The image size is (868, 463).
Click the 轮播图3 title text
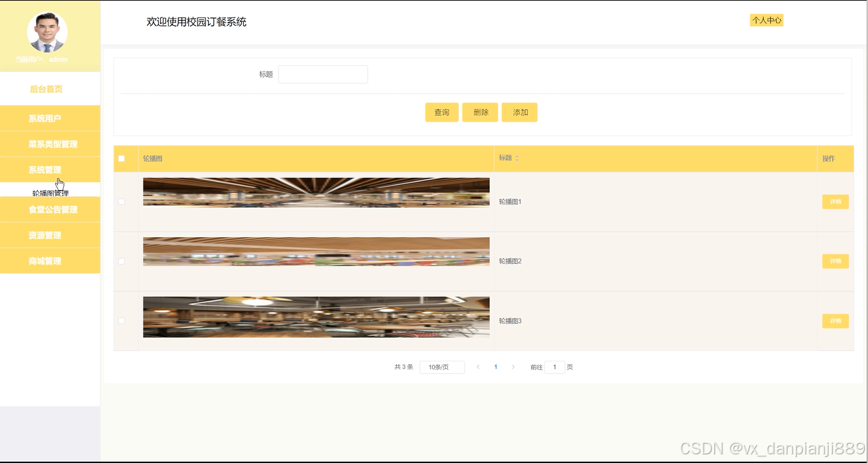point(510,321)
